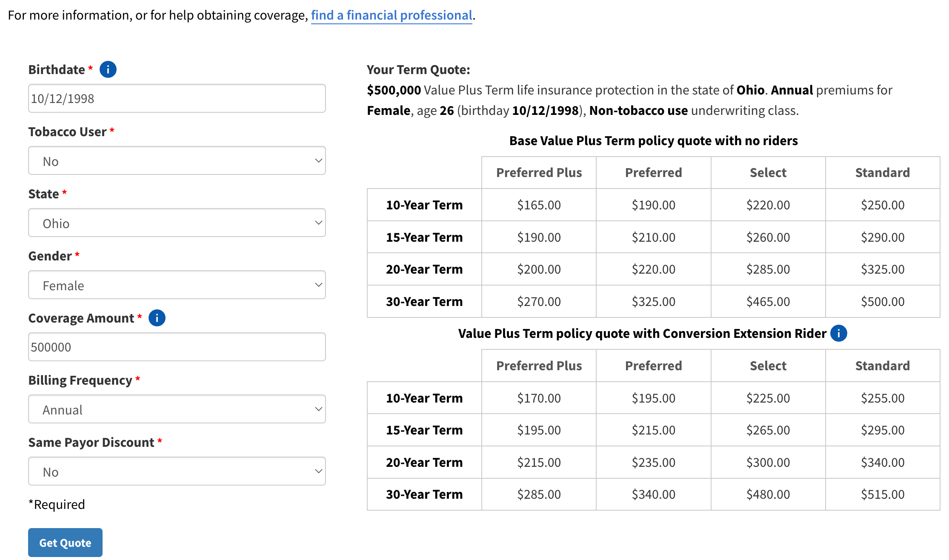949x560 pixels.
Task: Click the Conversion Extension Rider info icon
Action: tap(838, 333)
